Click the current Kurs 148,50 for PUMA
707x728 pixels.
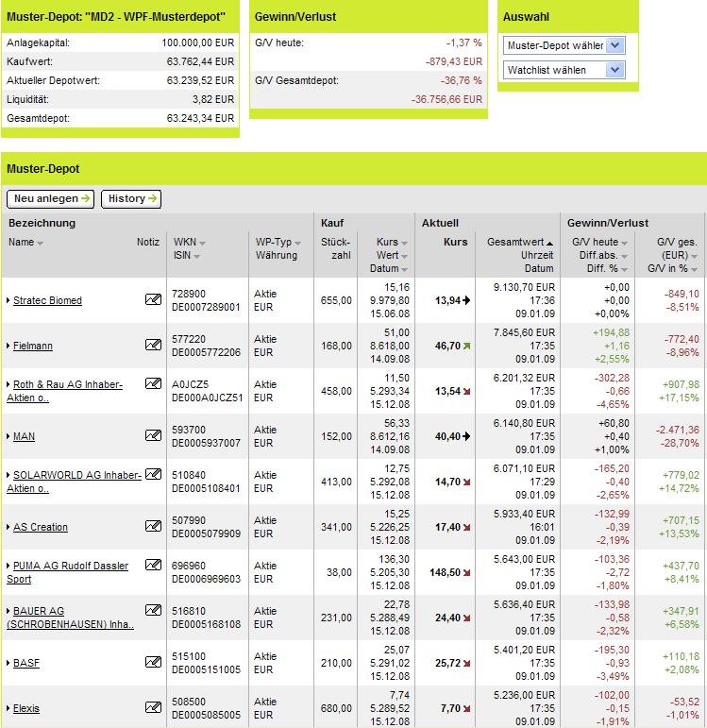(x=445, y=572)
